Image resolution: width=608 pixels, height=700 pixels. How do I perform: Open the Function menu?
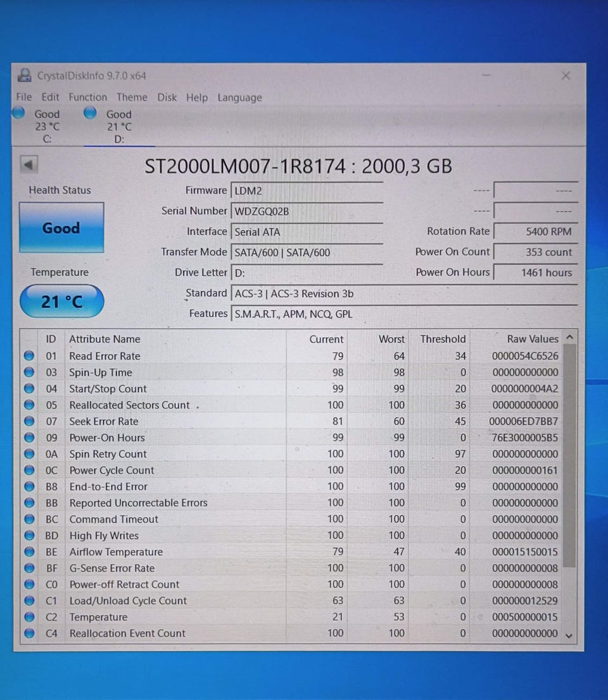(x=88, y=97)
